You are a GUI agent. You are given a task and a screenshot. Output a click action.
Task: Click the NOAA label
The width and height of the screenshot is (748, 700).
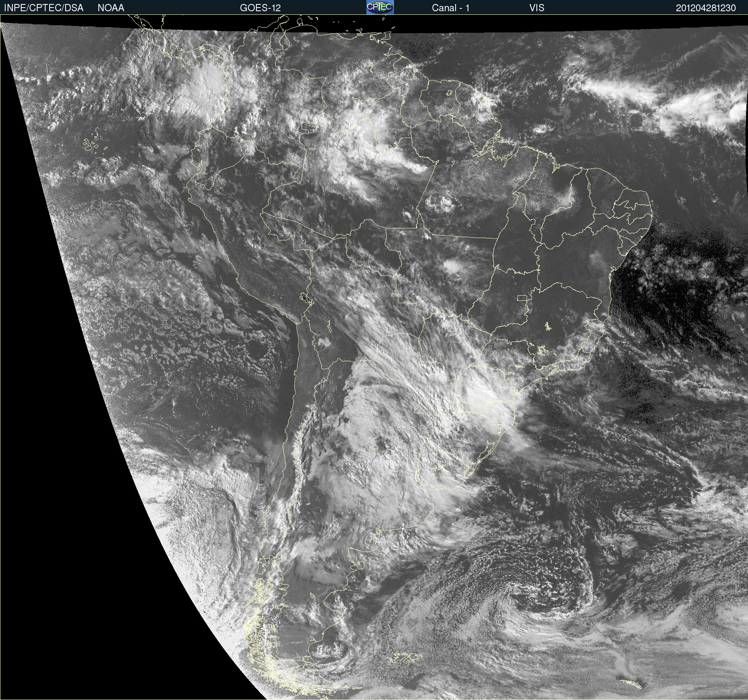coord(111,8)
